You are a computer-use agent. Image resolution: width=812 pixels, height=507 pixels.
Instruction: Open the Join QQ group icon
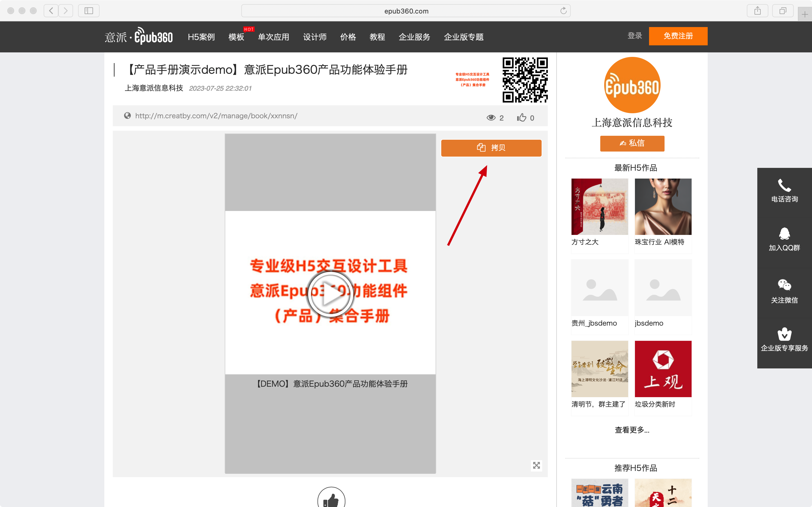point(784,234)
